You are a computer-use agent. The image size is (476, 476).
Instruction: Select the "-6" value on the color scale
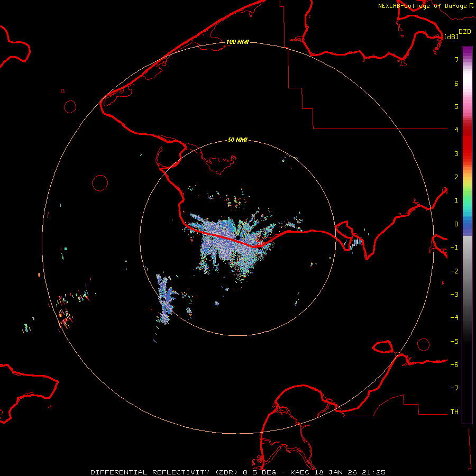[454, 365]
